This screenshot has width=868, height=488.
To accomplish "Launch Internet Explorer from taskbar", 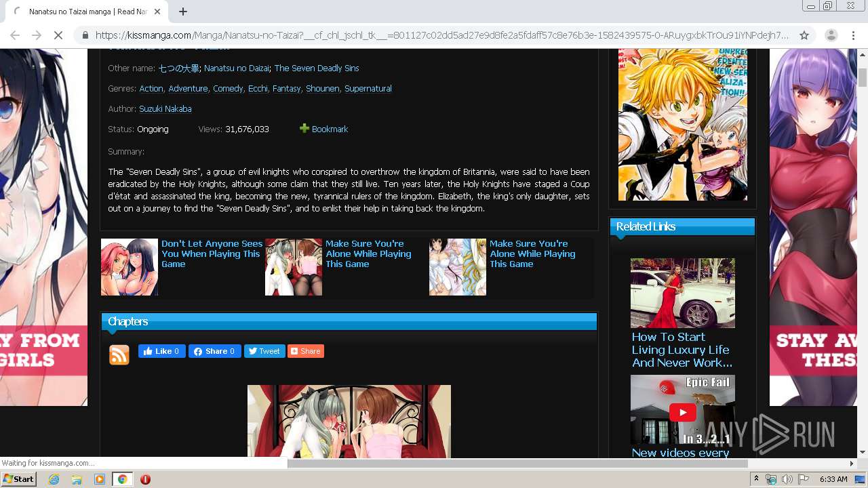I will [54, 479].
